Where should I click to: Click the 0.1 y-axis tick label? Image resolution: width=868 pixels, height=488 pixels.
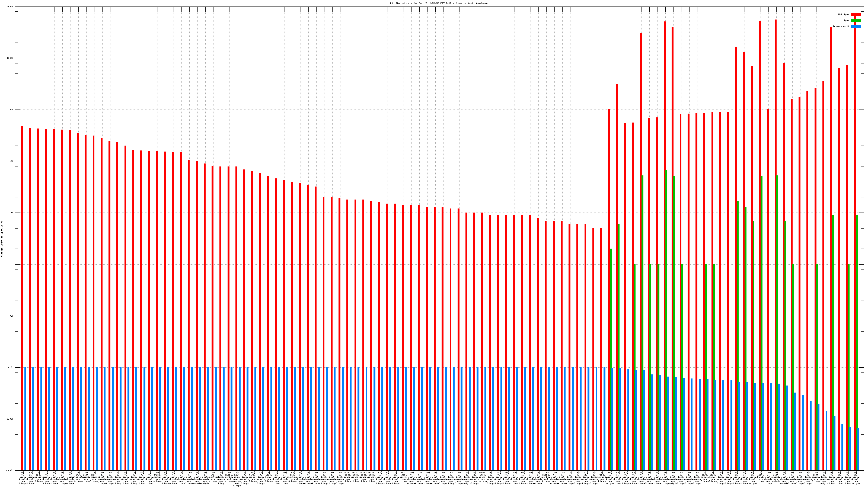(12, 316)
